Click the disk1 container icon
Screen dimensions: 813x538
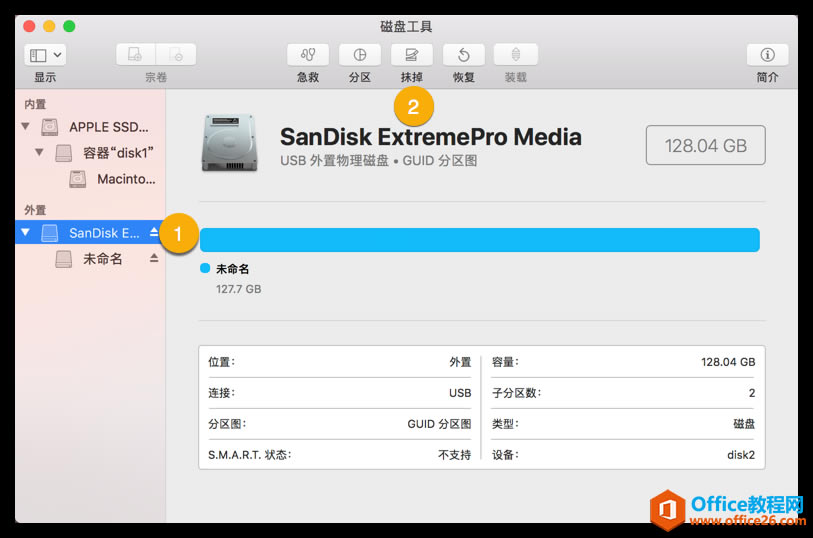tap(64, 153)
